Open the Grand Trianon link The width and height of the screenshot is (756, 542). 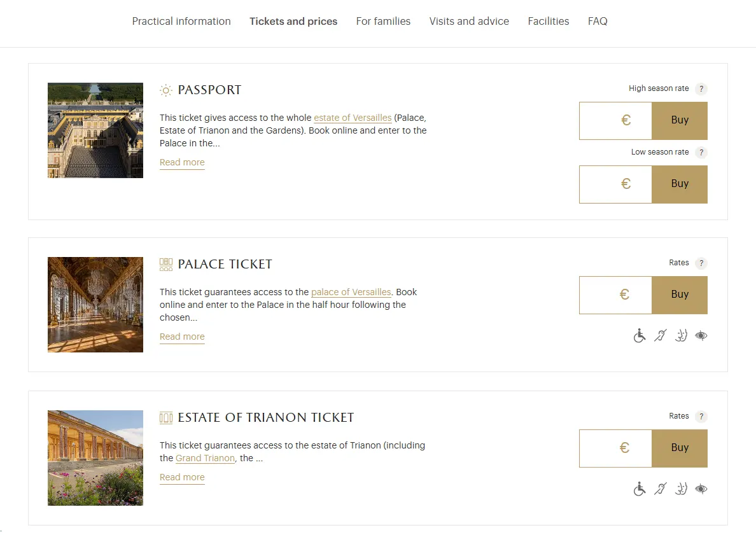coord(205,459)
